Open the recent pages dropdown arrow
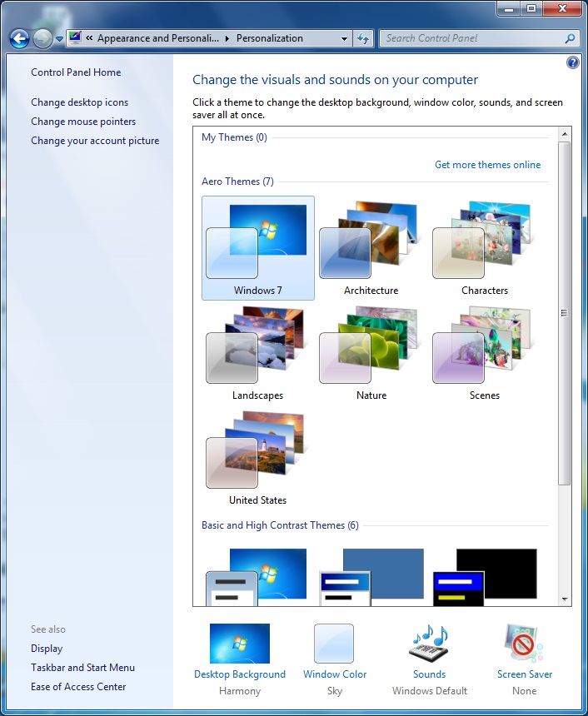The width and height of the screenshot is (588, 716). [59, 39]
